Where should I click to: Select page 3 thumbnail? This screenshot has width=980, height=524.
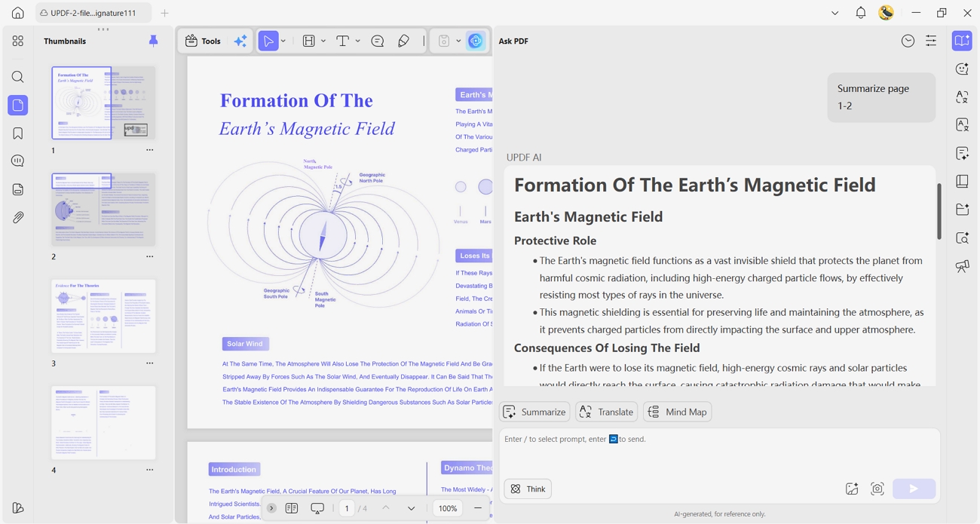click(x=103, y=316)
